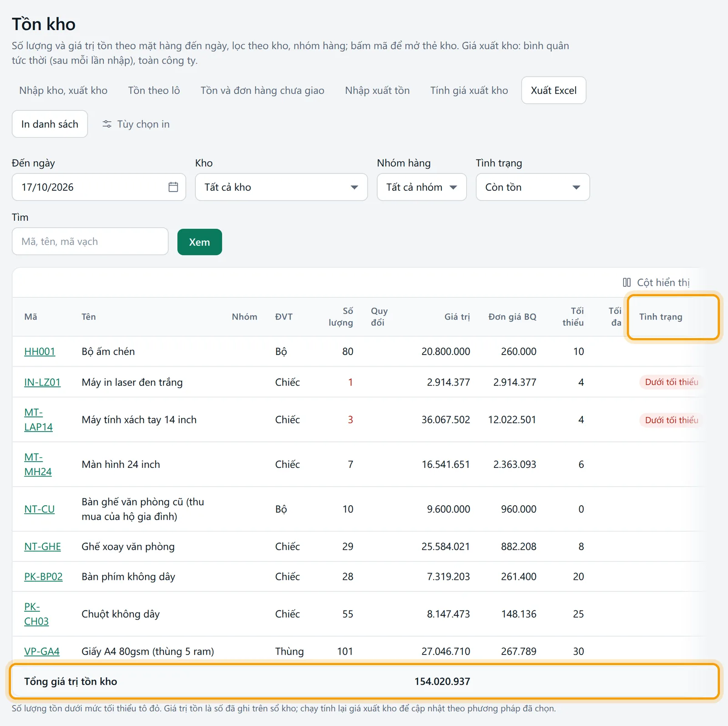The height and width of the screenshot is (726, 728).
Task: Open the VP-GA4 item link
Action: click(x=42, y=651)
